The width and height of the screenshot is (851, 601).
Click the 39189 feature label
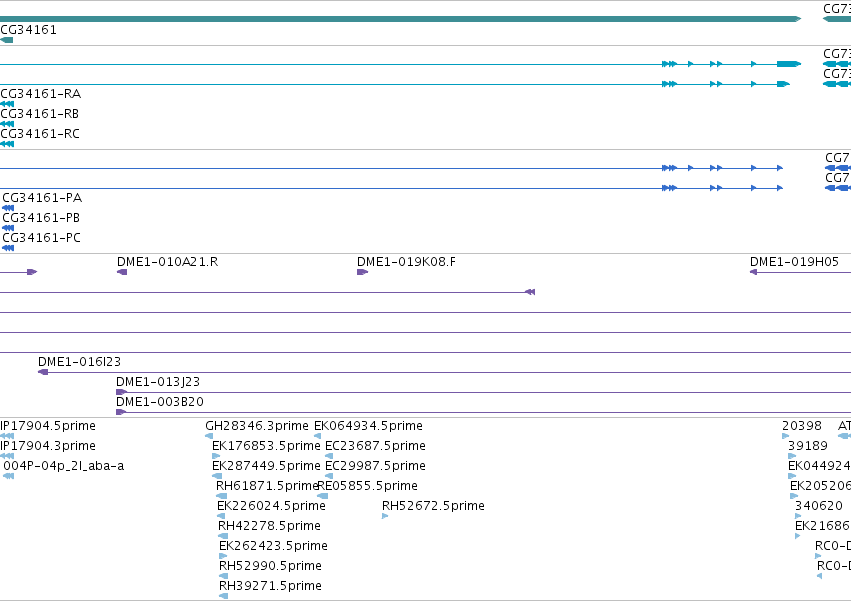(x=808, y=446)
